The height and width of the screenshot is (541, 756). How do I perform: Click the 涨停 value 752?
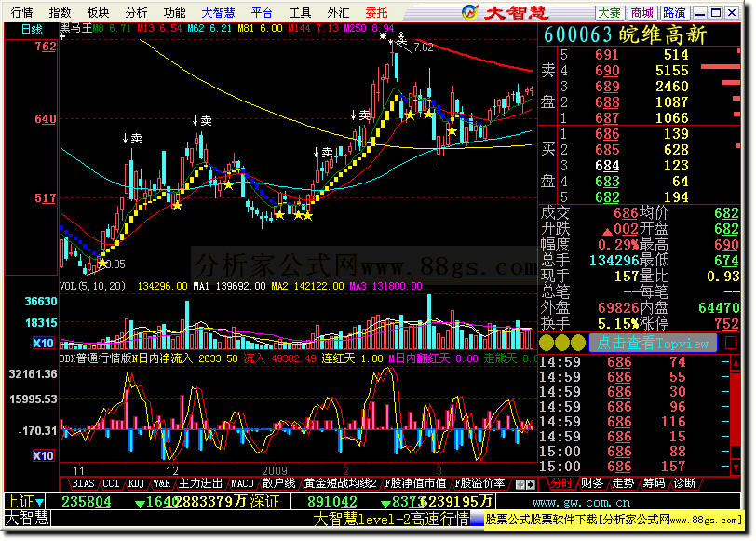[x=726, y=323]
